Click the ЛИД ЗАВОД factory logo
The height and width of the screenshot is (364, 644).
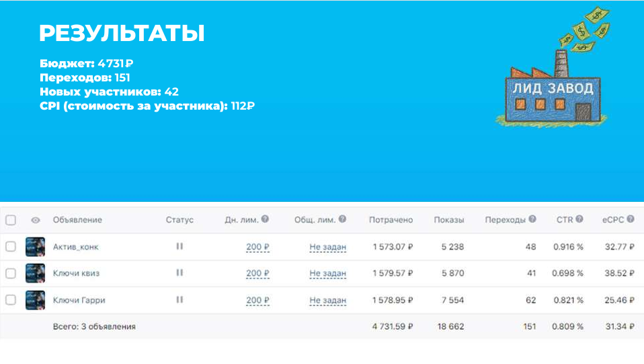tap(553, 67)
